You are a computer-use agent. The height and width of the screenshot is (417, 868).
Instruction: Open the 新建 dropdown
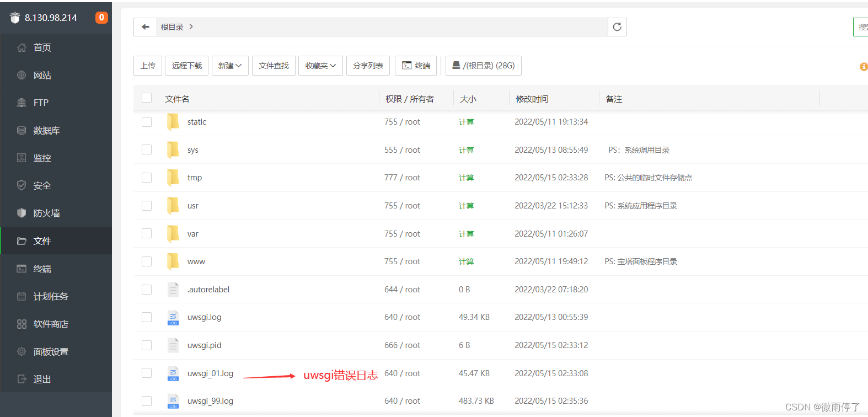230,66
